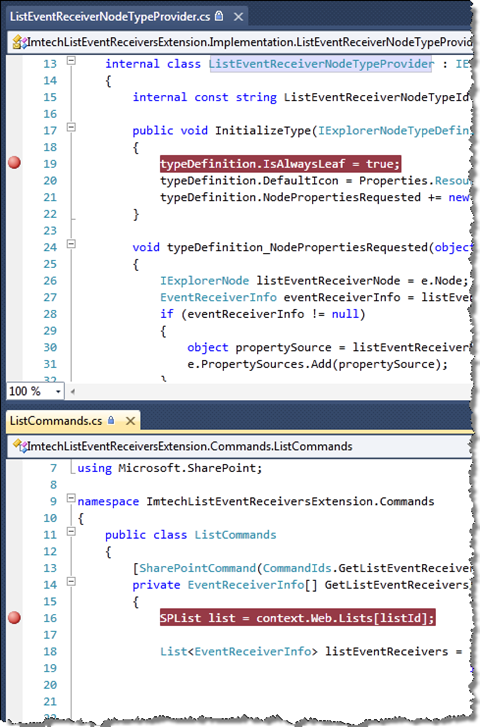Collapse the InitializeType method at line 17
Image resolution: width=480 pixels, height=727 pixels.
[71, 127]
